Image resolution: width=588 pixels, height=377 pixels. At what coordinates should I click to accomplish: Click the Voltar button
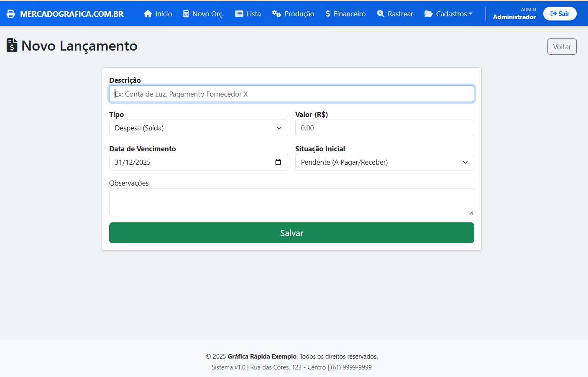pyautogui.click(x=562, y=47)
